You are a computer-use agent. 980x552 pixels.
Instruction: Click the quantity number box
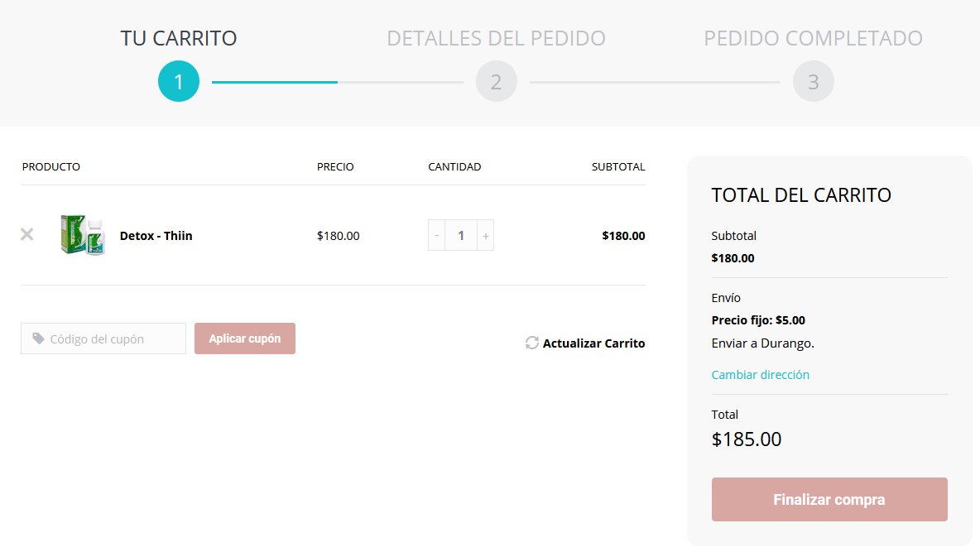click(461, 235)
